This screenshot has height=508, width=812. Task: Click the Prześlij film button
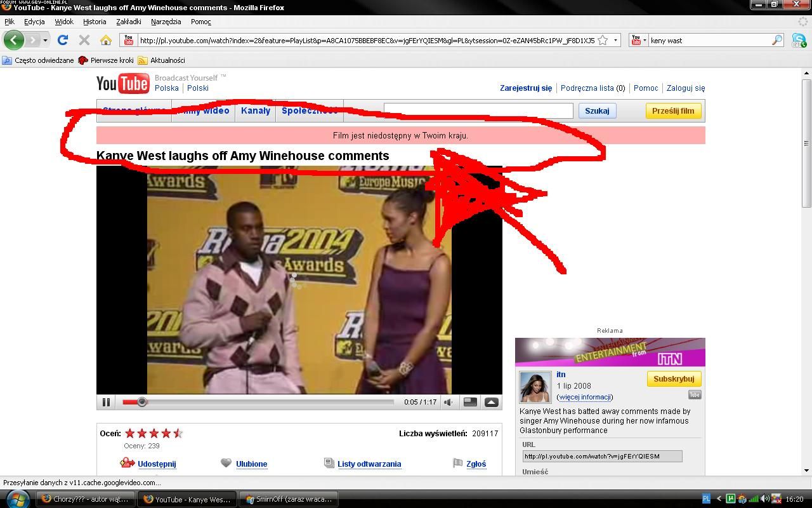click(673, 110)
